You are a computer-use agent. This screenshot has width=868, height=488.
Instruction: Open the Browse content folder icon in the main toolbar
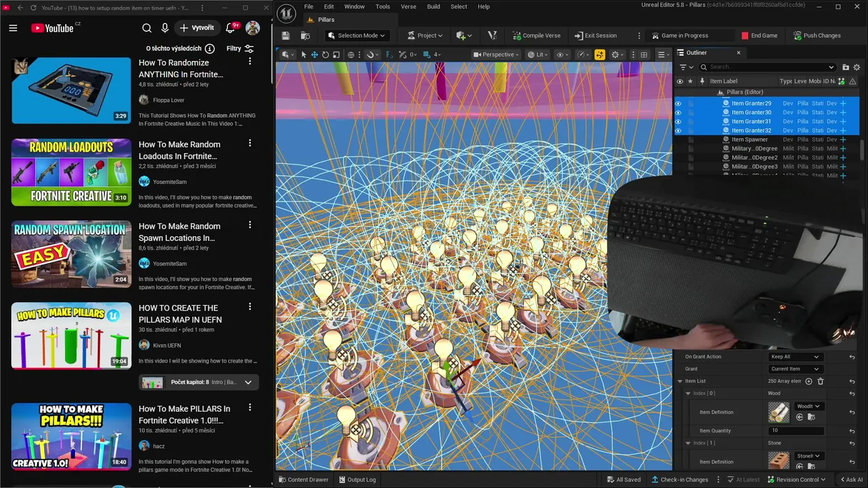point(306,35)
